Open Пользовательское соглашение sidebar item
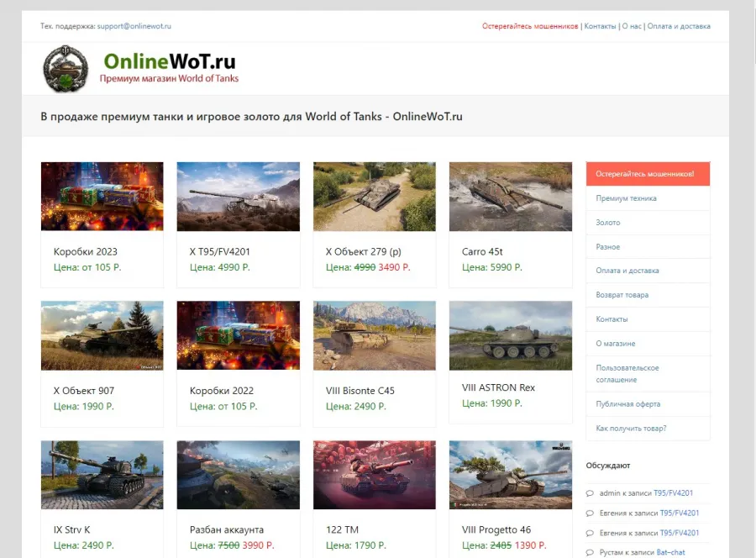The height and width of the screenshot is (558, 756). pos(648,374)
